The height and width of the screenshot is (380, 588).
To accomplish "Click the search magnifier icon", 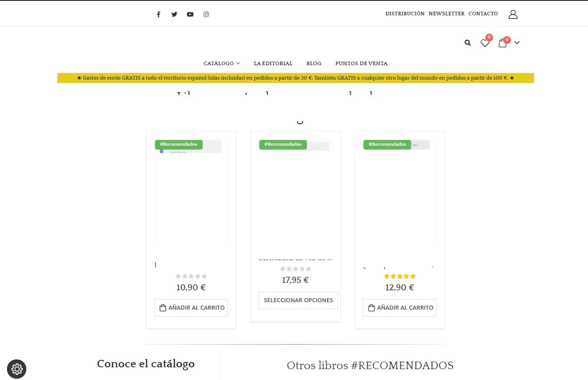I will pyautogui.click(x=468, y=43).
